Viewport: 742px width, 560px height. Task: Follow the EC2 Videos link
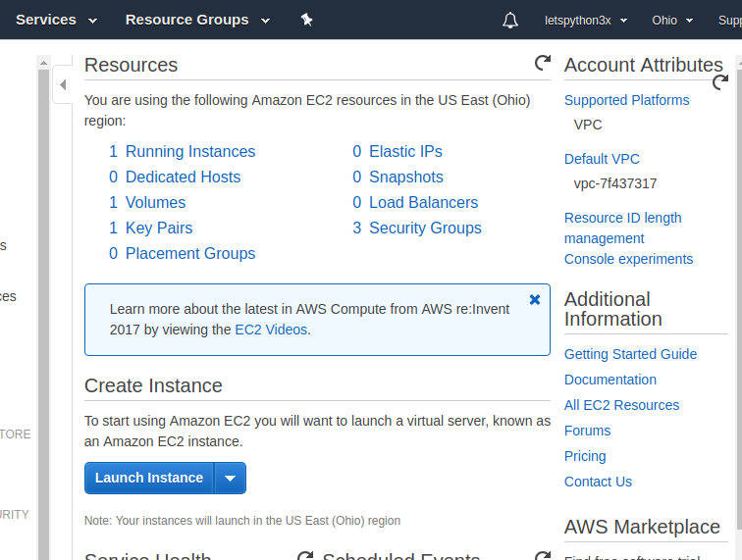pos(271,330)
